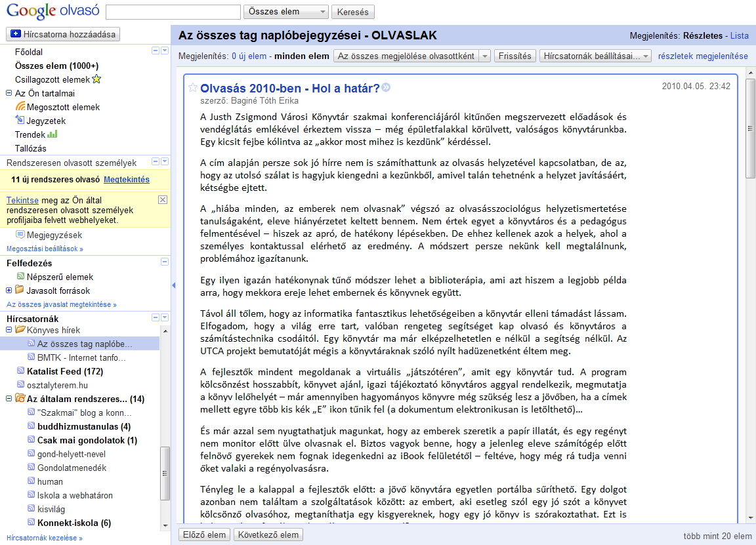Image resolution: width=756 pixels, height=545 pixels.
Task: Click the subscription list scrollbar down arrow
Action: point(165,526)
